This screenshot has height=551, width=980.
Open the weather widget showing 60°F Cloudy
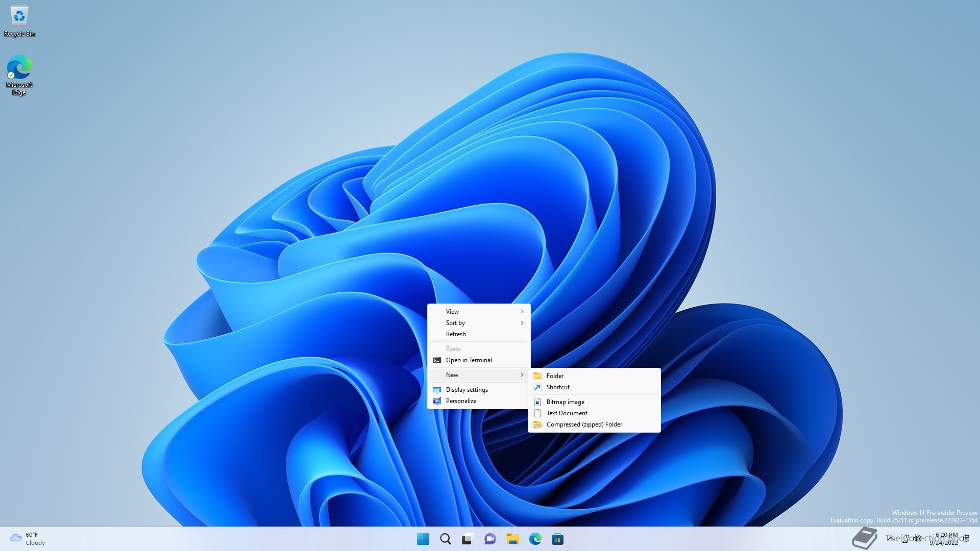point(28,539)
